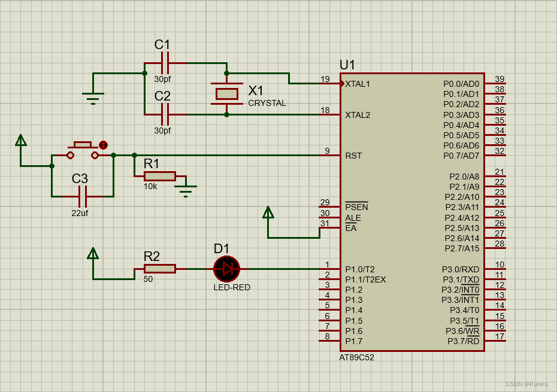Image resolution: width=557 pixels, height=392 pixels.
Task: Click the RST pin label
Action: tap(353, 156)
